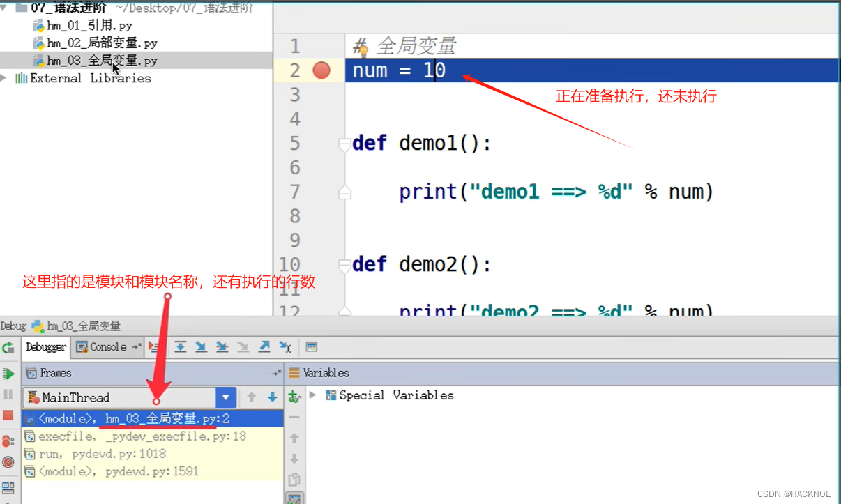Select next frame with down arrow

point(272,397)
